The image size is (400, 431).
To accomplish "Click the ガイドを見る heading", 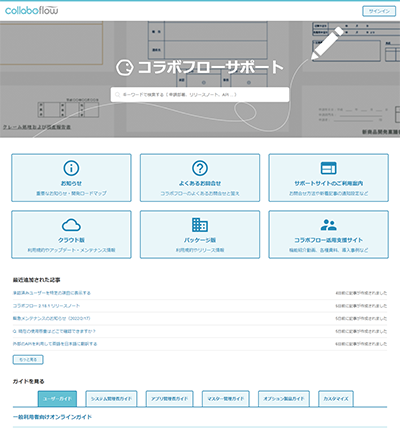I will tap(28, 381).
